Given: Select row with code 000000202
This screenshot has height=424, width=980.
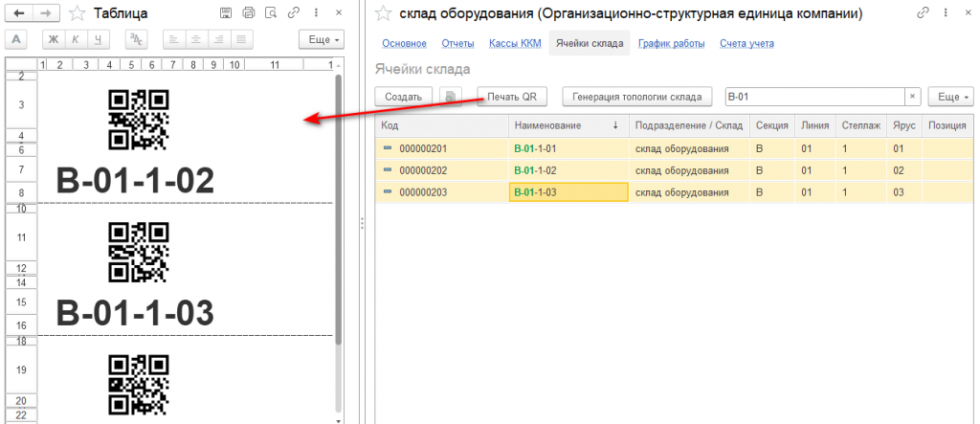Looking at the screenshot, I should point(675,170).
